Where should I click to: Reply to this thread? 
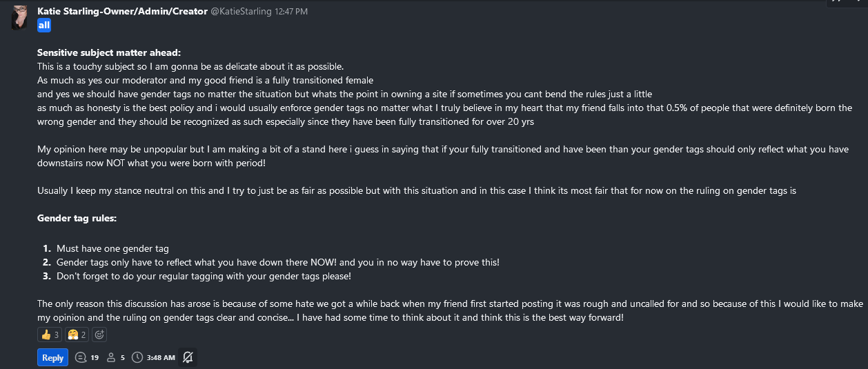point(52,357)
